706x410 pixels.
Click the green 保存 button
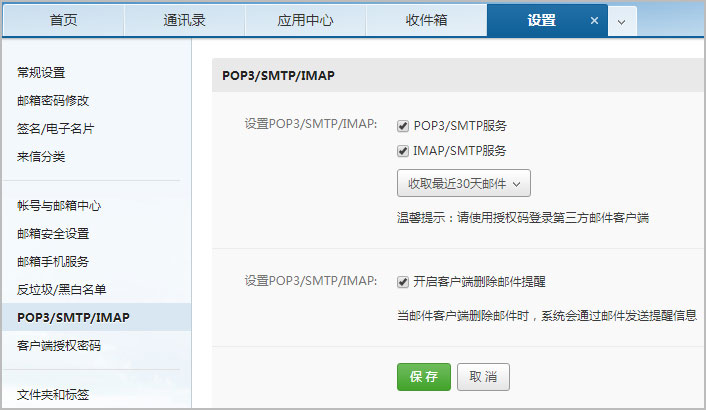(424, 377)
